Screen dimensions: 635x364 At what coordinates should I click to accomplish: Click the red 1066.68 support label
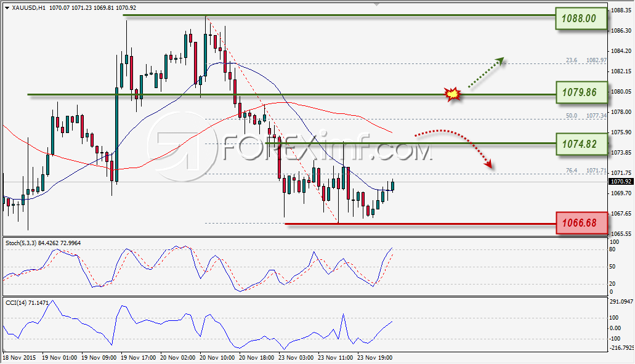581,223
